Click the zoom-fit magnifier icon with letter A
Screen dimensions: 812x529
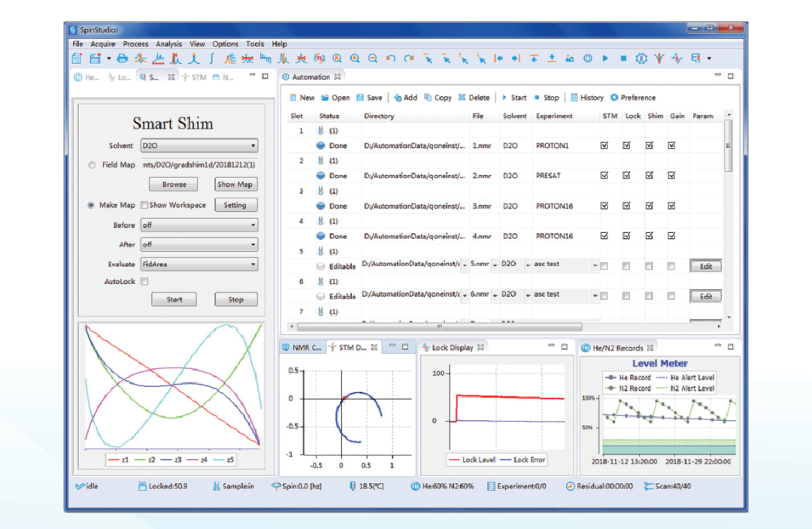(x=337, y=59)
